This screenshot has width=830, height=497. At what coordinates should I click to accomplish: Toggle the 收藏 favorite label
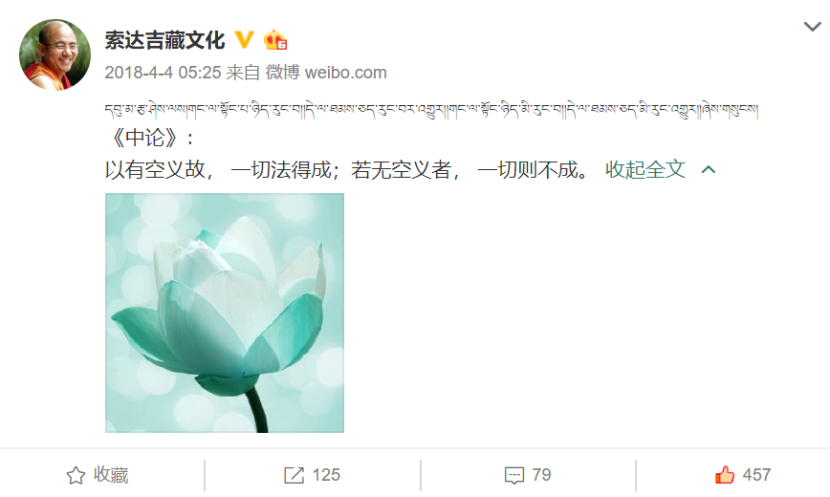click(111, 475)
